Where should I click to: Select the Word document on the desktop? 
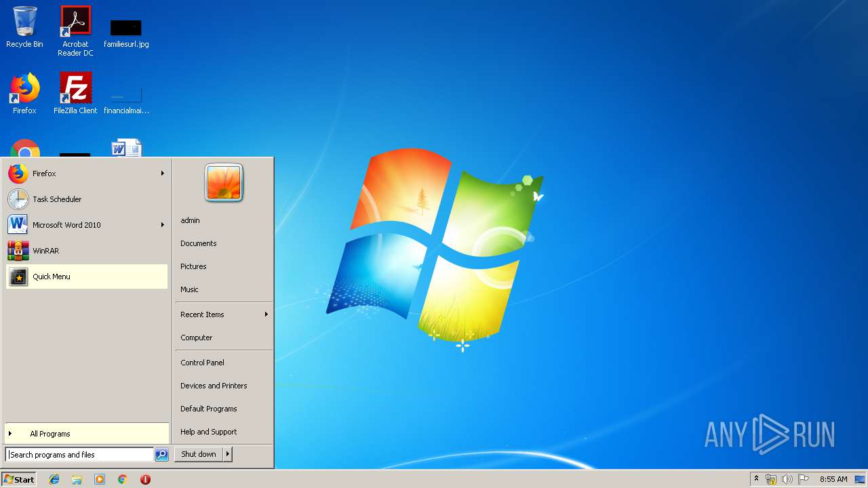point(127,148)
